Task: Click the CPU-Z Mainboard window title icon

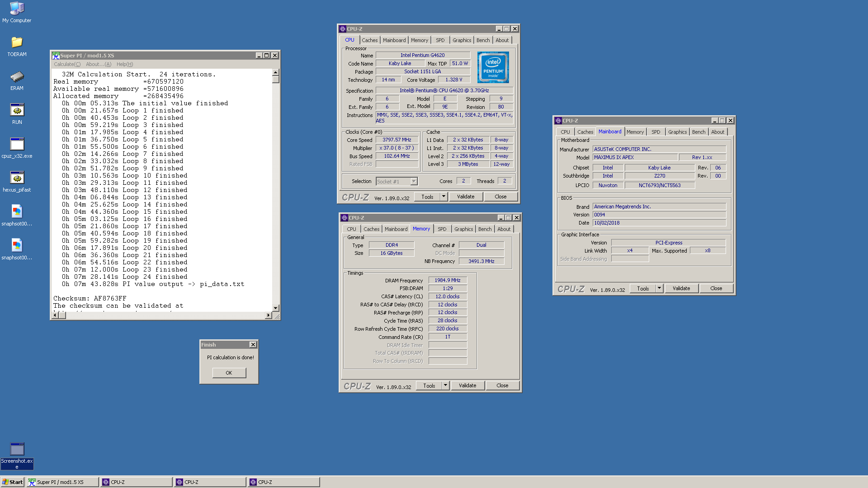Action: tap(558, 121)
